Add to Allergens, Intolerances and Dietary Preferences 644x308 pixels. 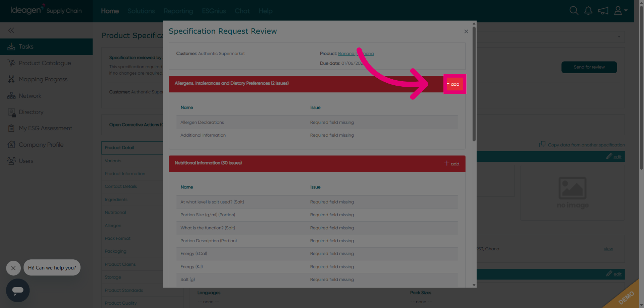pyautogui.click(x=455, y=84)
